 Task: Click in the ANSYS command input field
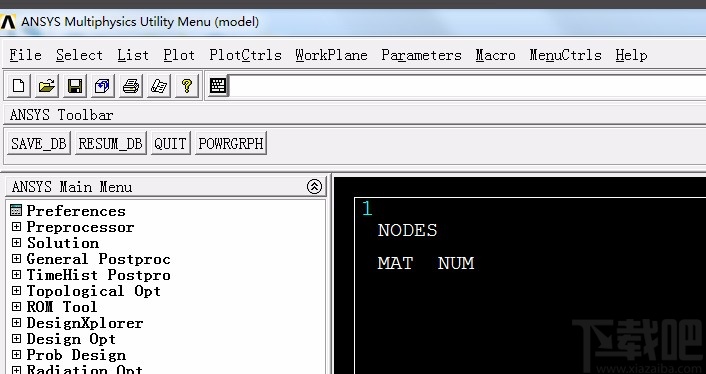(467, 86)
